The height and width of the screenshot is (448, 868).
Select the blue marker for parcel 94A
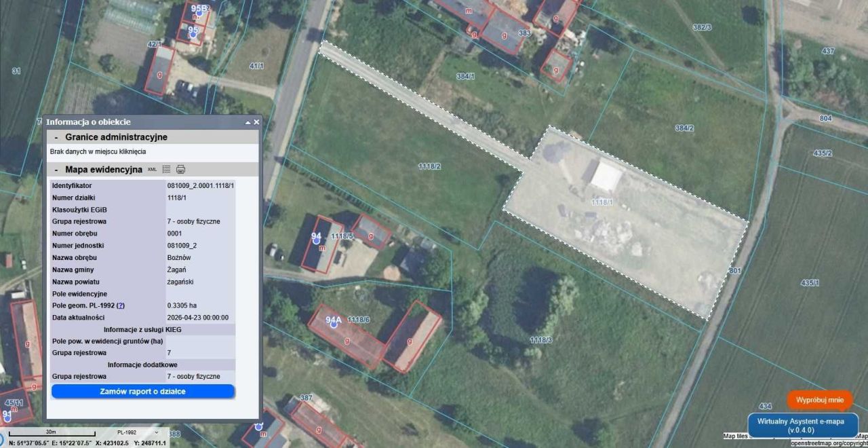pyautogui.click(x=332, y=324)
